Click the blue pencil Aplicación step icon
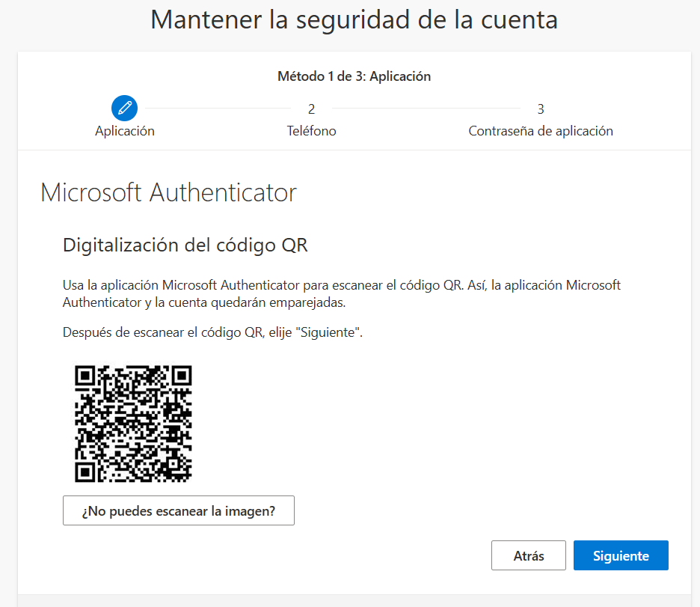 pos(124,108)
